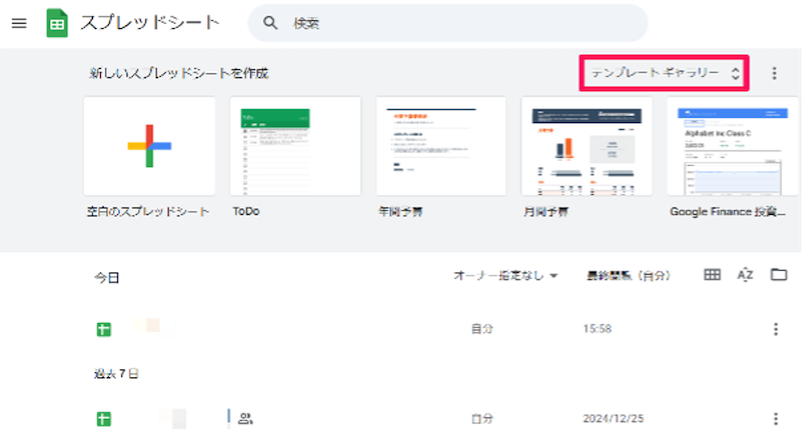Open the AZ sort options

pos(745,275)
